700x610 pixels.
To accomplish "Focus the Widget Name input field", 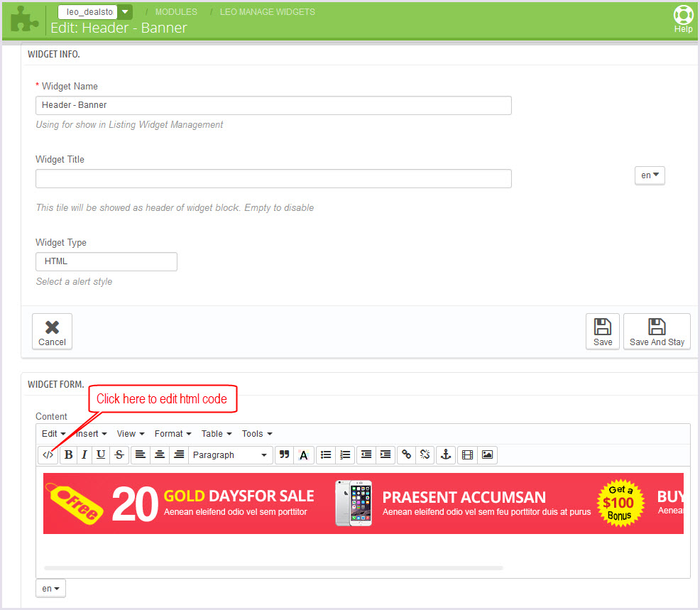I will pos(273,105).
